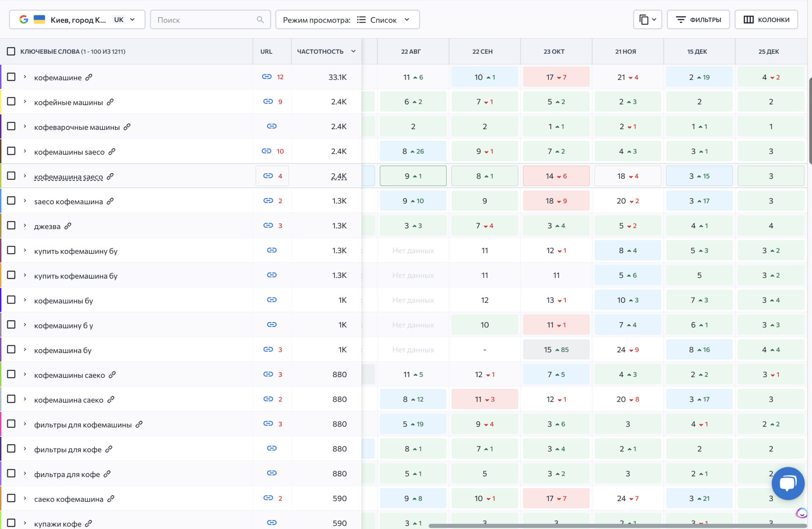Click chain icon next to кофемашине keyword
This screenshot has height=529, width=812.
click(89, 77)
